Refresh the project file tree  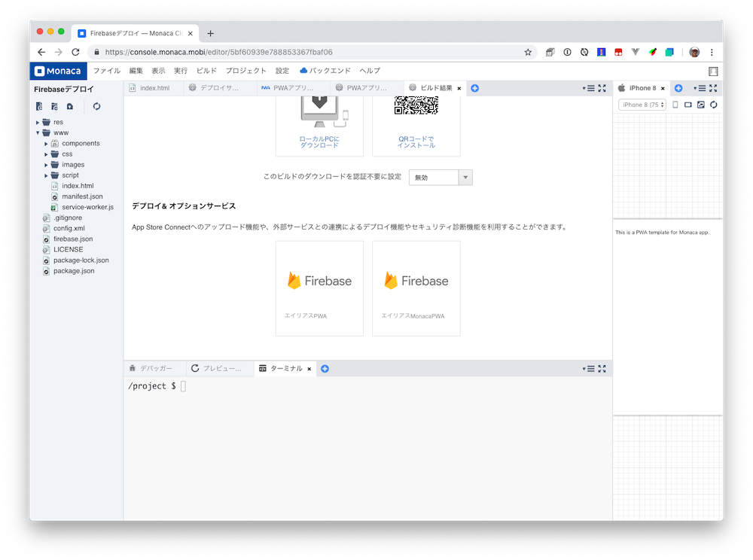[x=96, y=107]
